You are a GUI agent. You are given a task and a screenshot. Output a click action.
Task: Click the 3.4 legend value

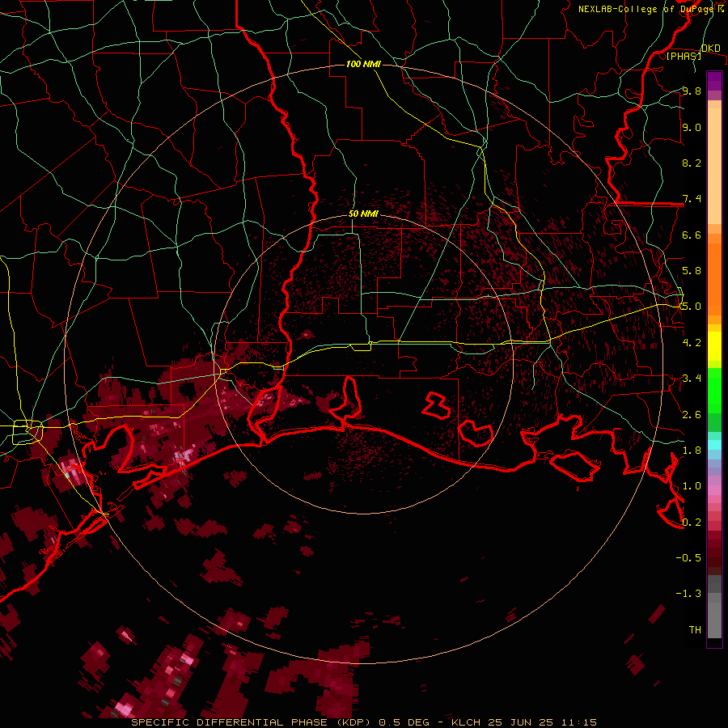[692, 379]
